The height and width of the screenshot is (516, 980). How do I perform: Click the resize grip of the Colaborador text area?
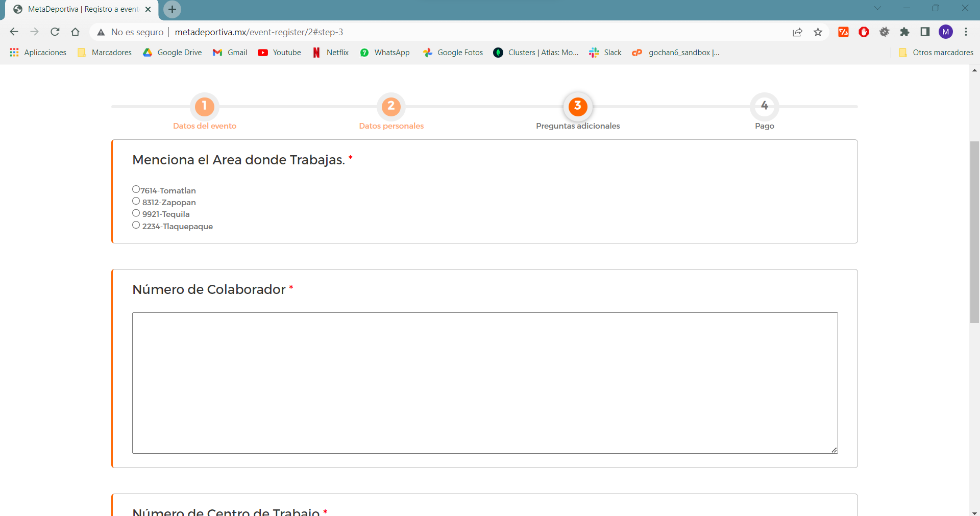tap(834, 450)
